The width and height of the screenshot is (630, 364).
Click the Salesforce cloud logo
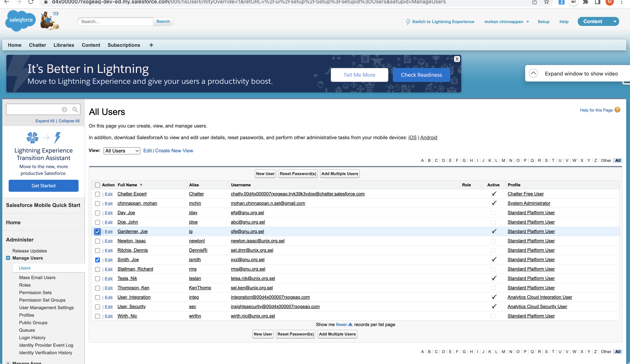click(x=20, y=20)
